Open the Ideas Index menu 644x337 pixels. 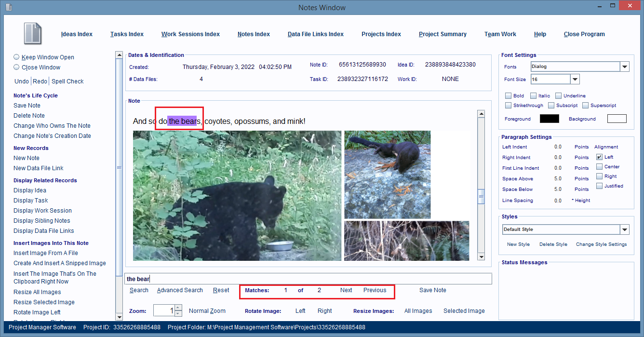(77, 34)
